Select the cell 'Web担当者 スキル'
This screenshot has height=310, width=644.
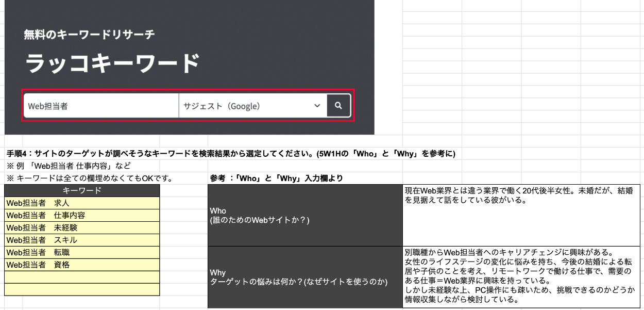click(x=82, y=240)
